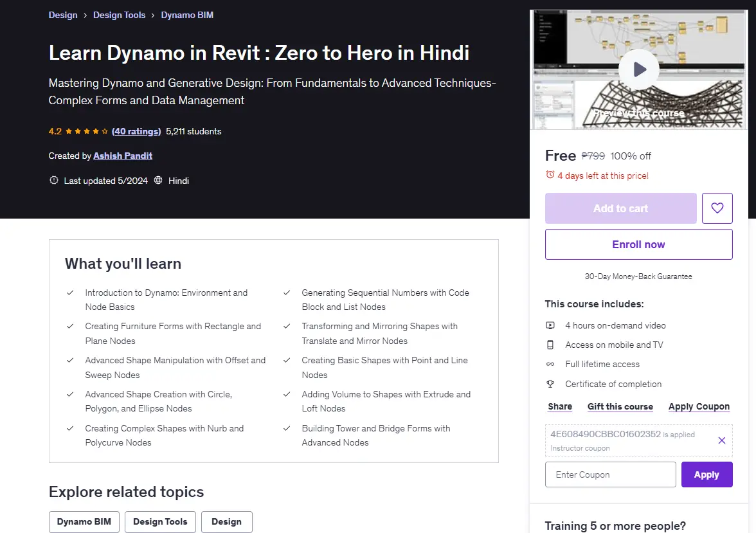Click checkmark beside Generating Sequential Numbers item
Image resolution: width=756 pixels, height=533 pixels.
coord(287,293)
